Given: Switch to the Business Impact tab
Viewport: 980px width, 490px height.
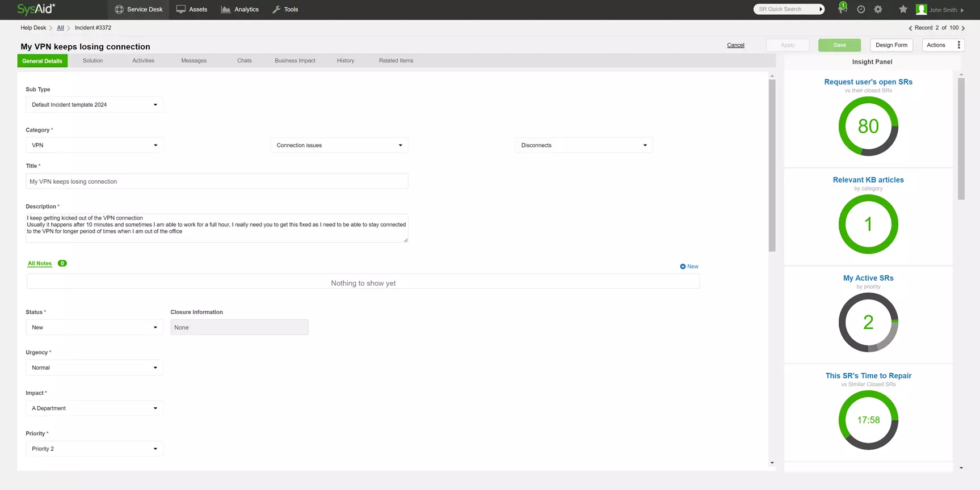Looking at the screenshot, I should pyautogui.click(x=295, y=61).
